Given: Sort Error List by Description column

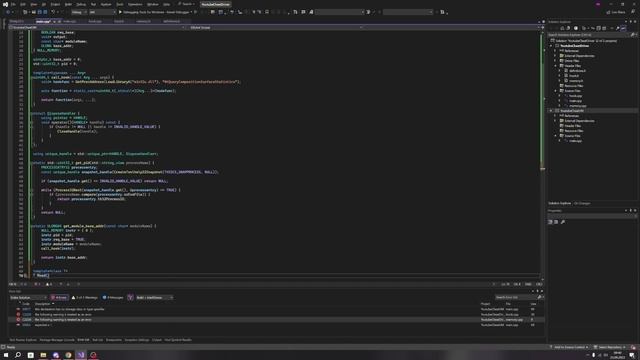Looking at the screenshot, I should 43,304.
